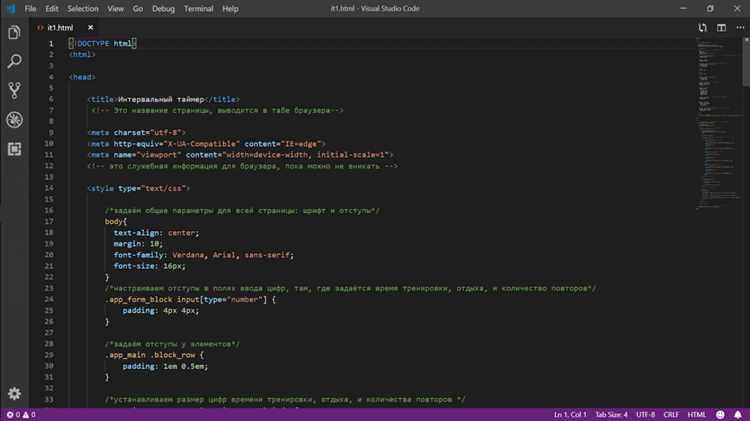Viewport: 750px width, 421px height.
Task: Select HTML language mode
Action: point(696,414)
